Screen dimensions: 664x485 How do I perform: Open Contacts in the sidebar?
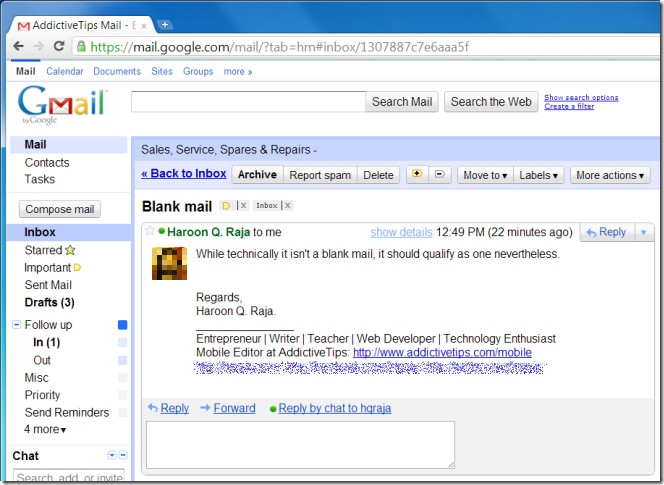[47, 163]
